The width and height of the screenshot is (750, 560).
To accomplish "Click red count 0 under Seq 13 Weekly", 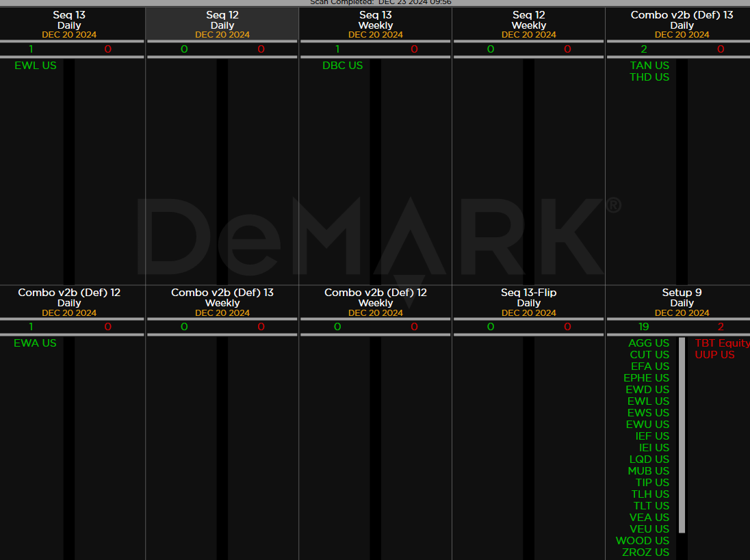I will coord(414,49).
